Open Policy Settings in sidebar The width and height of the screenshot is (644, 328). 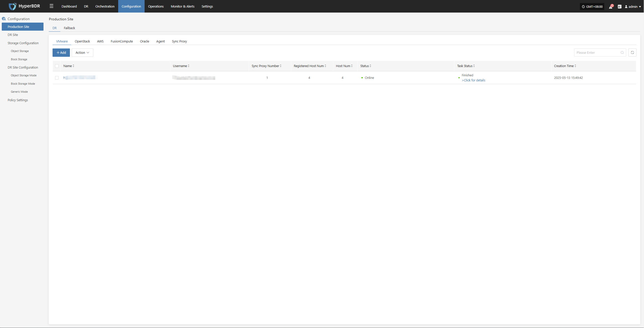pos(18,100)
